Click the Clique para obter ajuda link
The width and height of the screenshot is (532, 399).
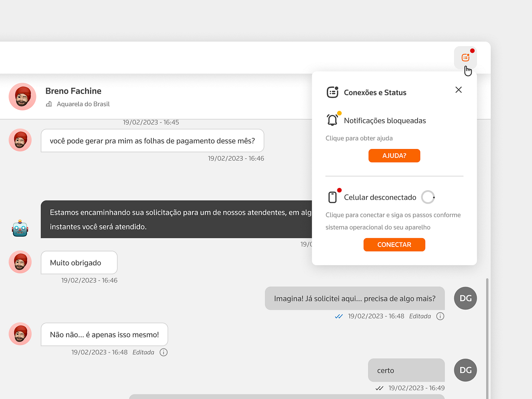(x=359, y=138)
